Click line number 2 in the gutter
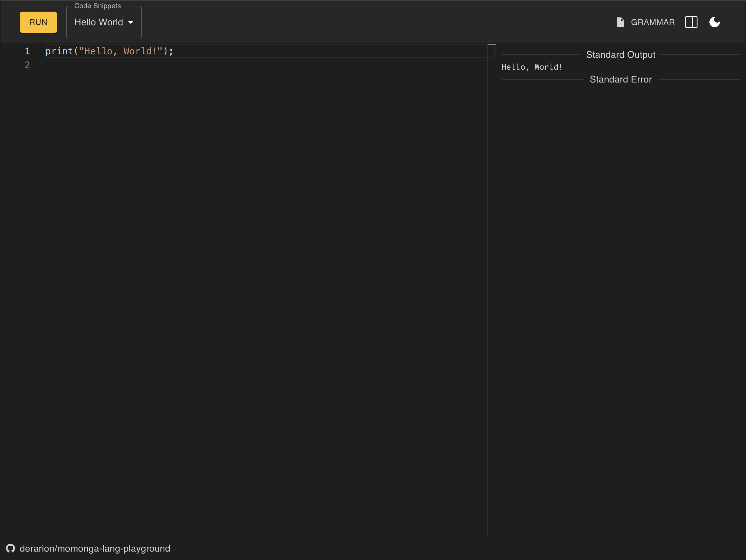746x560 pixels. 27,65
